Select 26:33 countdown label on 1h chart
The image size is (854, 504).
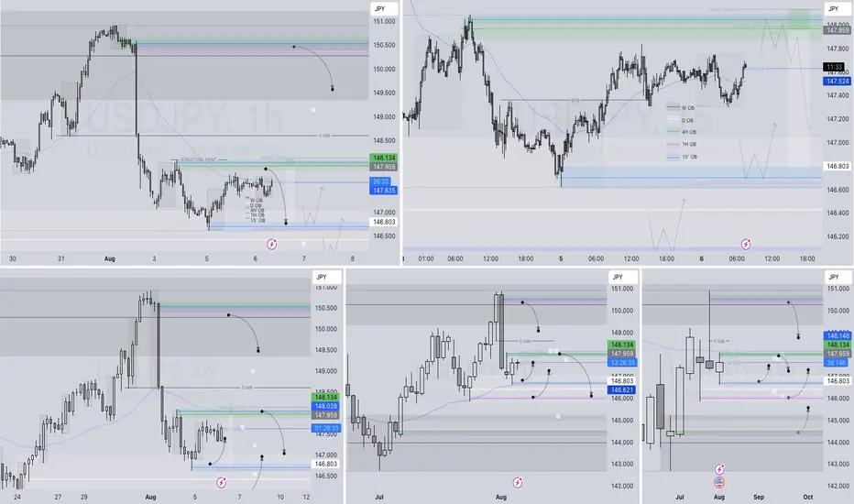coord(380,182)
